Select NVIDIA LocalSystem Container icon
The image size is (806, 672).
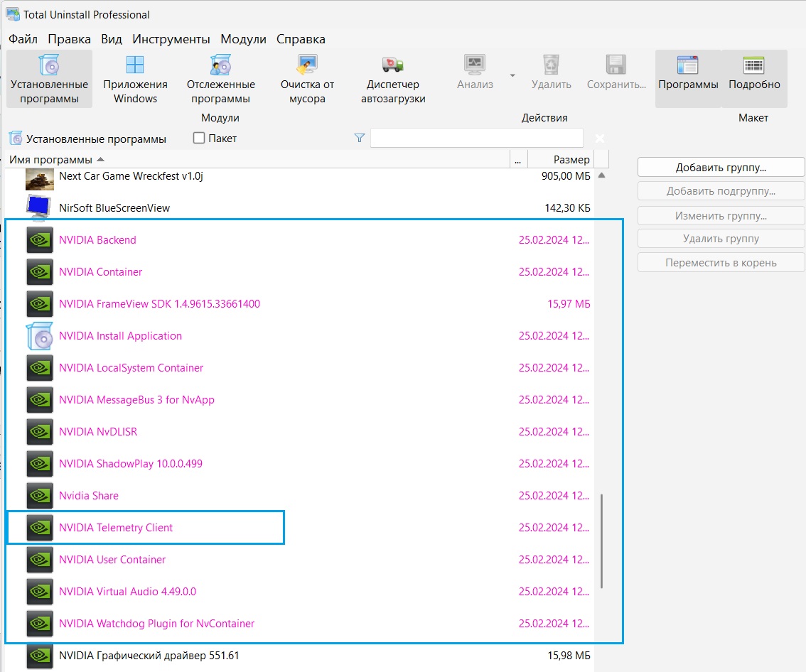click(x=40, y=368)
